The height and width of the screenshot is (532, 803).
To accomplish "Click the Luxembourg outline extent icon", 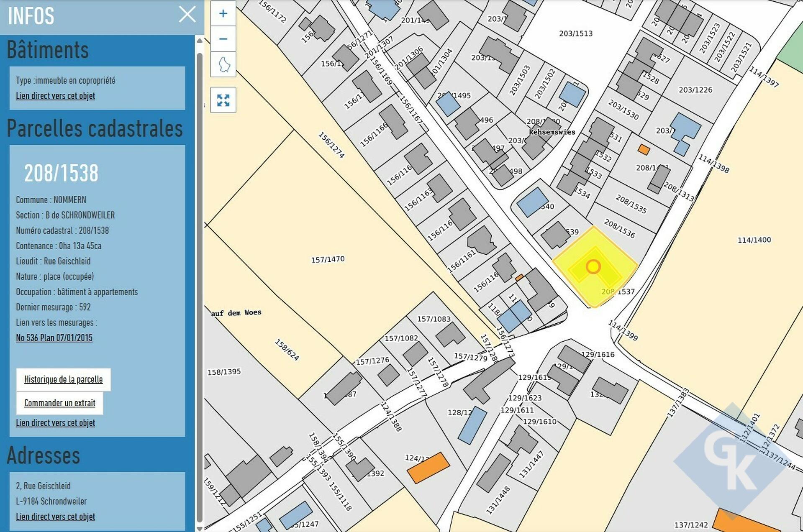I will pos(223,64).
